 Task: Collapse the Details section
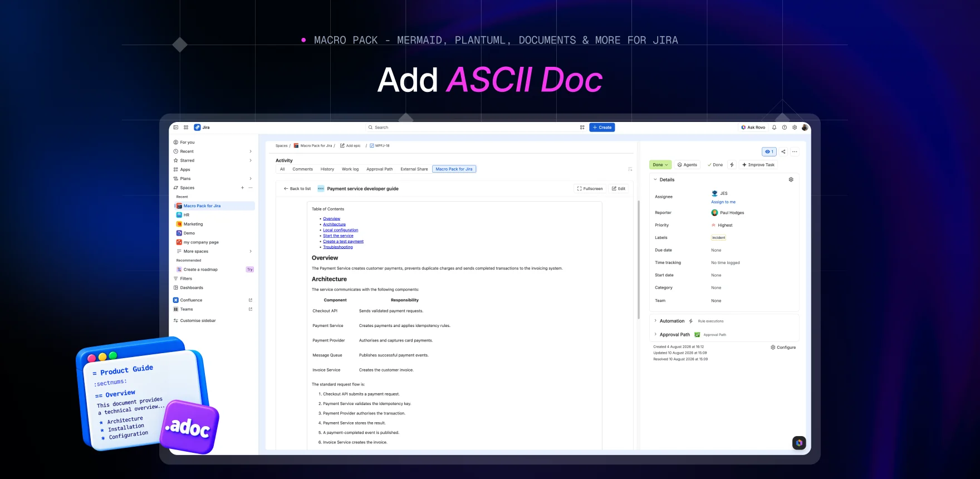(x=655, y=180)
